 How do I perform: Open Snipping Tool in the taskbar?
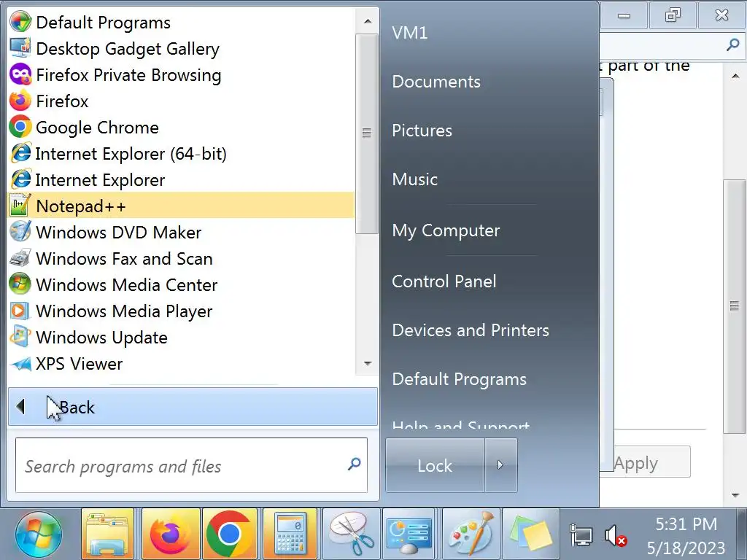[351, 534]
